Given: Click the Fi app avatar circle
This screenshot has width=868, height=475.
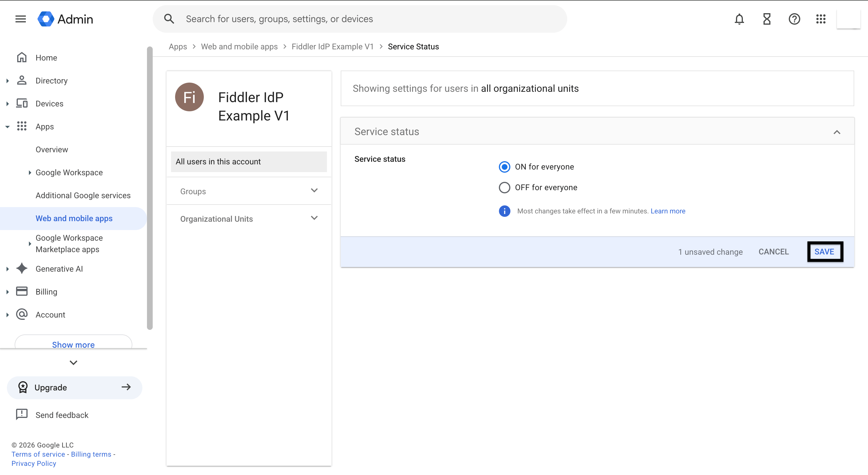Looking at the screenshot, I should (x=189, y=97).
